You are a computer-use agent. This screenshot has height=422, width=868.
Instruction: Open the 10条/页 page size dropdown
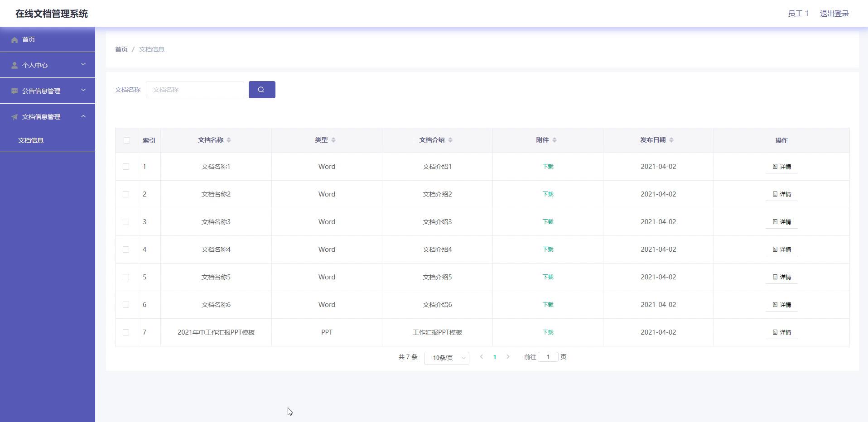(446, 358)
